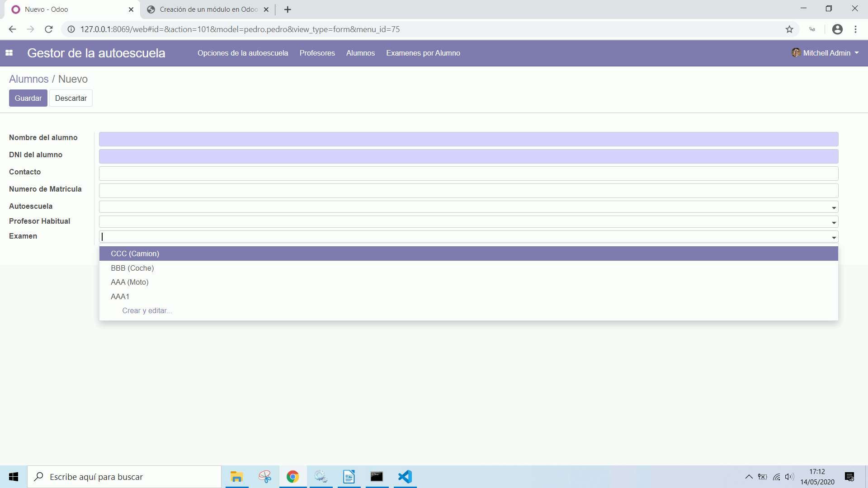Open the Odoo apps grid menu

click(9, 53)
